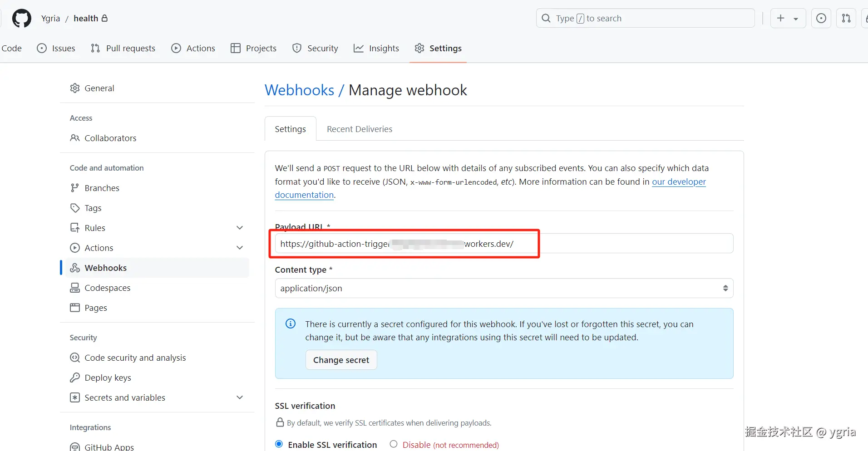Select Disable SSL verification radio button
The width and height of the screenshot is (868, 451).
(x=394, y=444)
